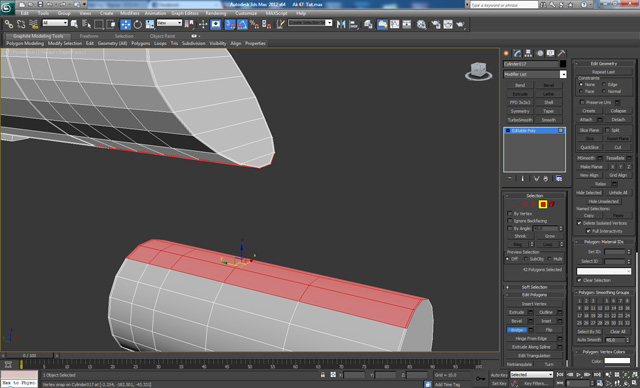Switch to the Motion command panel

pos(540,53)
